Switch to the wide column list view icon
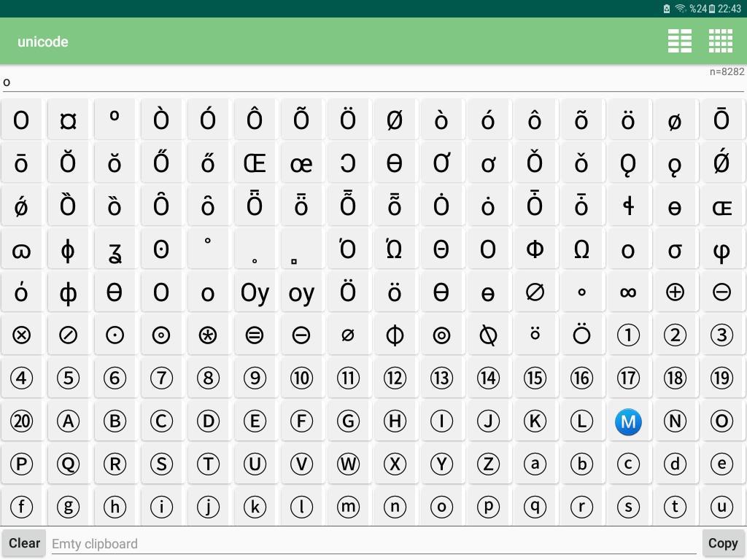The width and height of the screenshot is (747, 560). pos(679,42)
